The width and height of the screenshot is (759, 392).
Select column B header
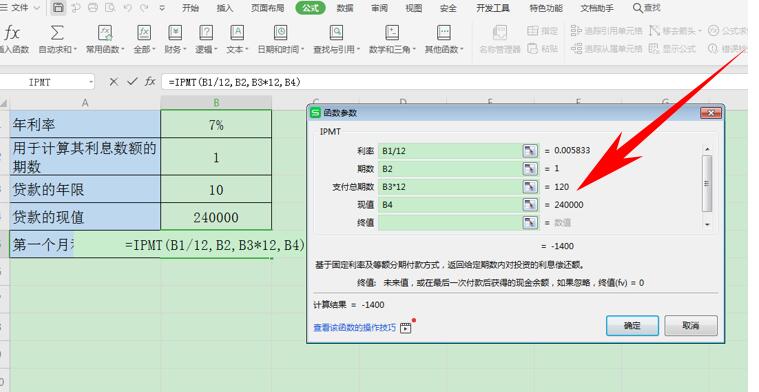pos(216,103)
